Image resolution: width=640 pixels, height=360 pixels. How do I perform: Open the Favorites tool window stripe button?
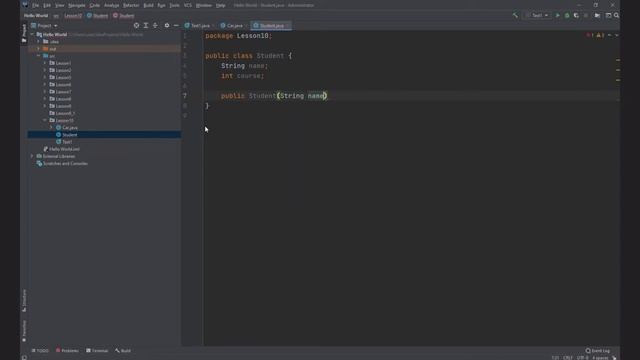click(x=24, y=331)
